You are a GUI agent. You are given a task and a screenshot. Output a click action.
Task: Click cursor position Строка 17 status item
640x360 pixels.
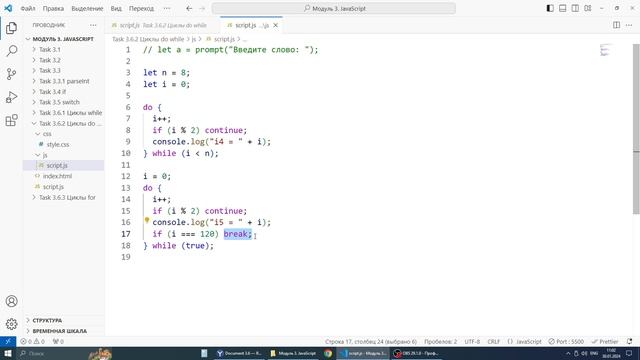coord(371,341)
